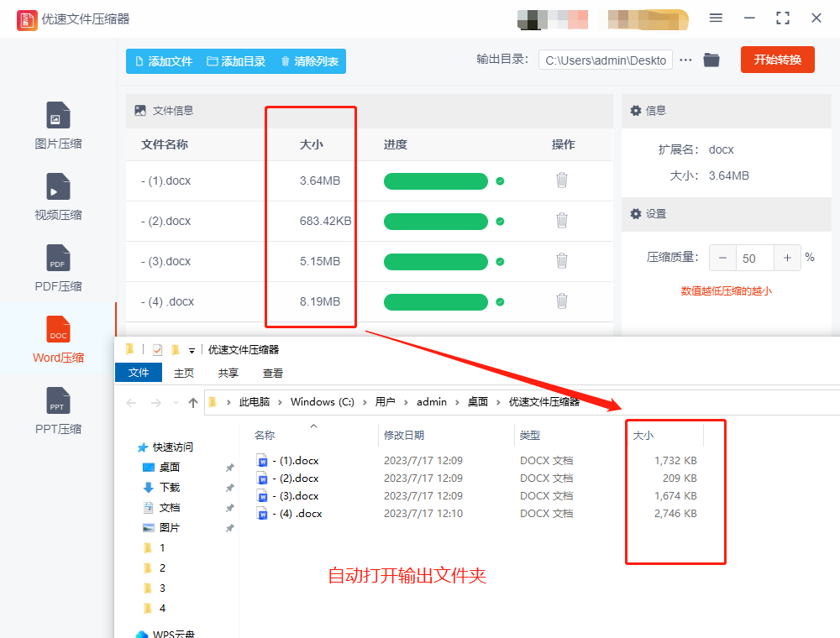
Task: Click the output directory path field
Action: point(605,60)
